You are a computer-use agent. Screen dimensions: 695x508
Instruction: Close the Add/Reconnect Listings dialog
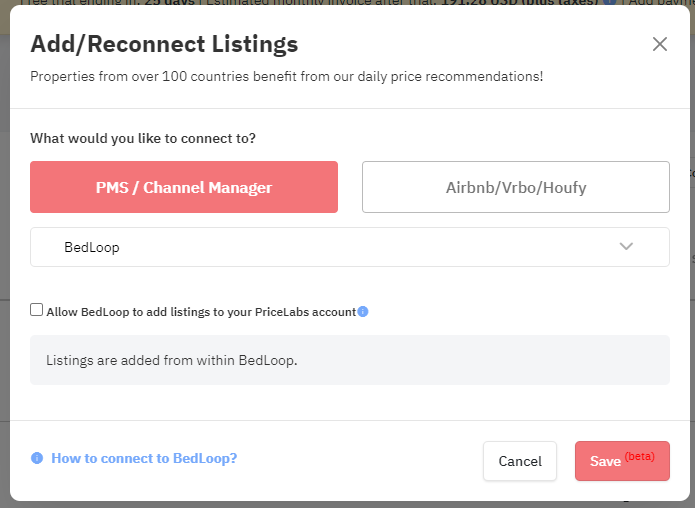click(x=660, y=44)
